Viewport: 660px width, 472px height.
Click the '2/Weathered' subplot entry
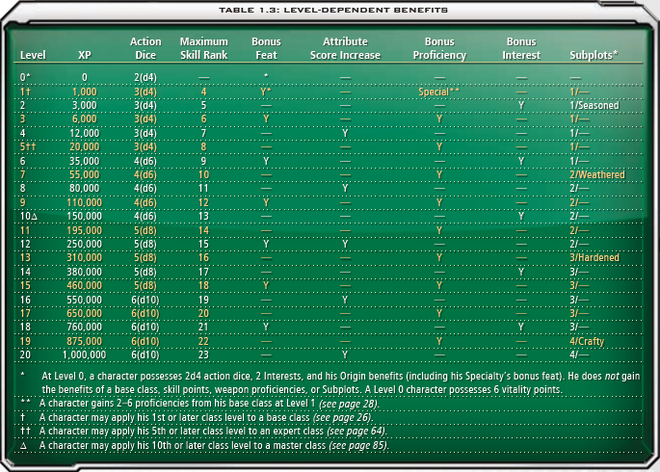(x=597, y=175)
